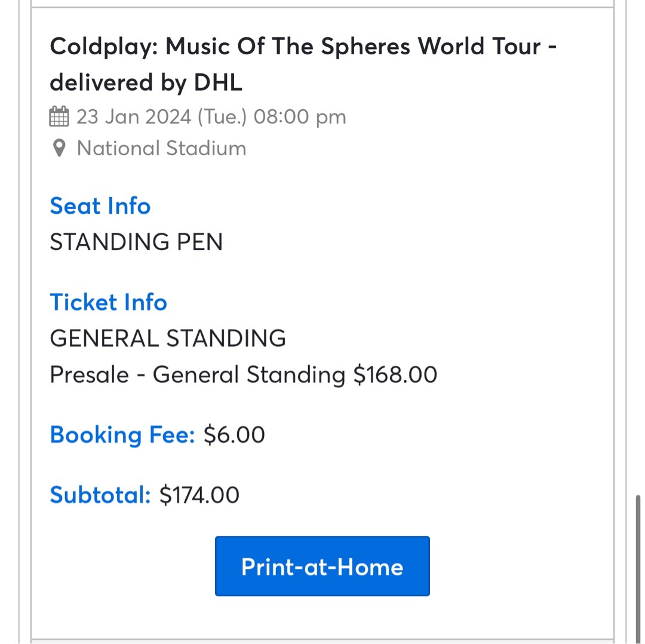Select the Subtotal label
The height and width of the screenshot is (644, 645).
100,494
